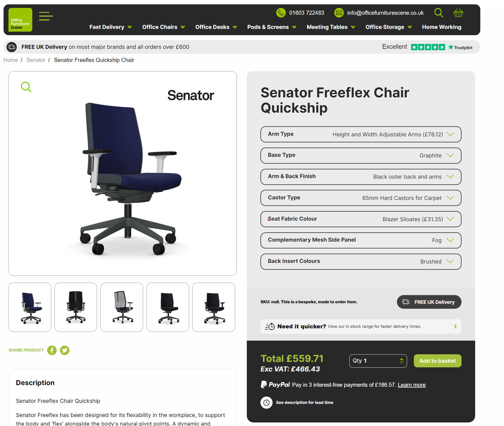Viewport: 504px width, 426px height.
Task: Click the Qty stepper arrows
Action: click(401, 361)
